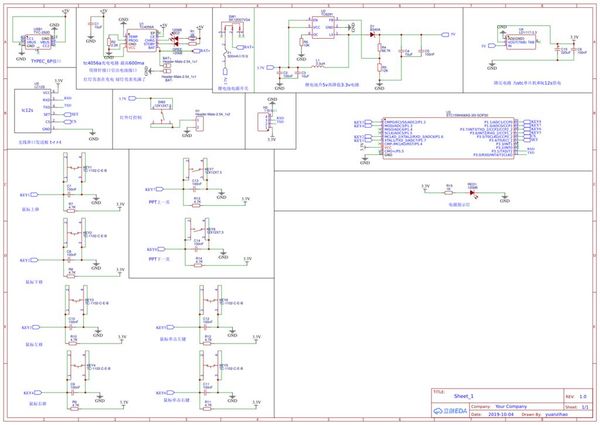This screenshot has width=600, height=425.
Task: Select the TC4056A charger IC symbol
Action: point(142,40)
